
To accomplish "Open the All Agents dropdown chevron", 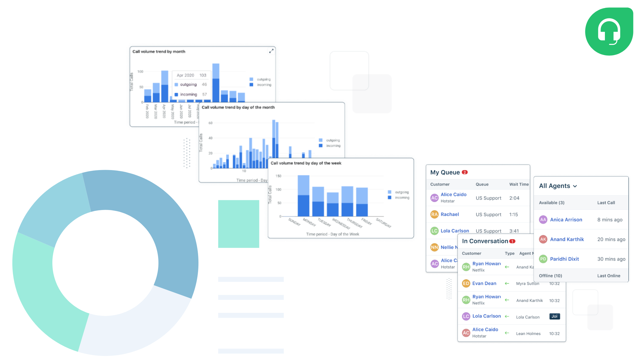I will tap(575, 186).
